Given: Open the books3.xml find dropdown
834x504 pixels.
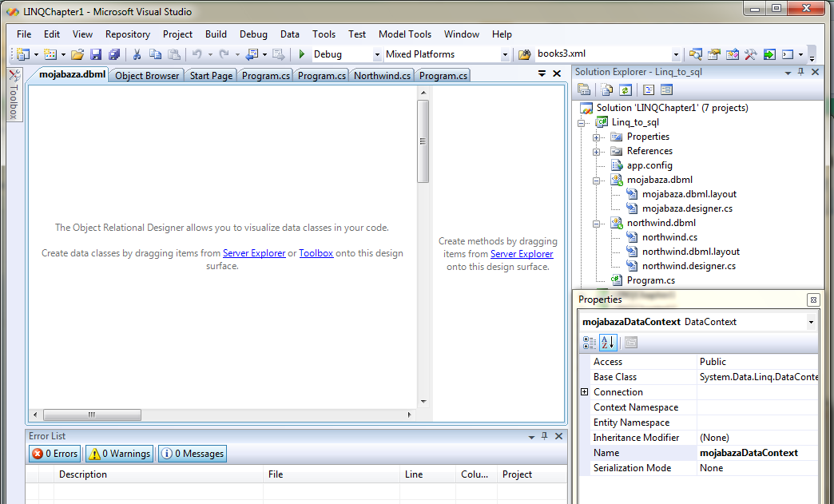Looking at the screenshot, I should point(676,54).
